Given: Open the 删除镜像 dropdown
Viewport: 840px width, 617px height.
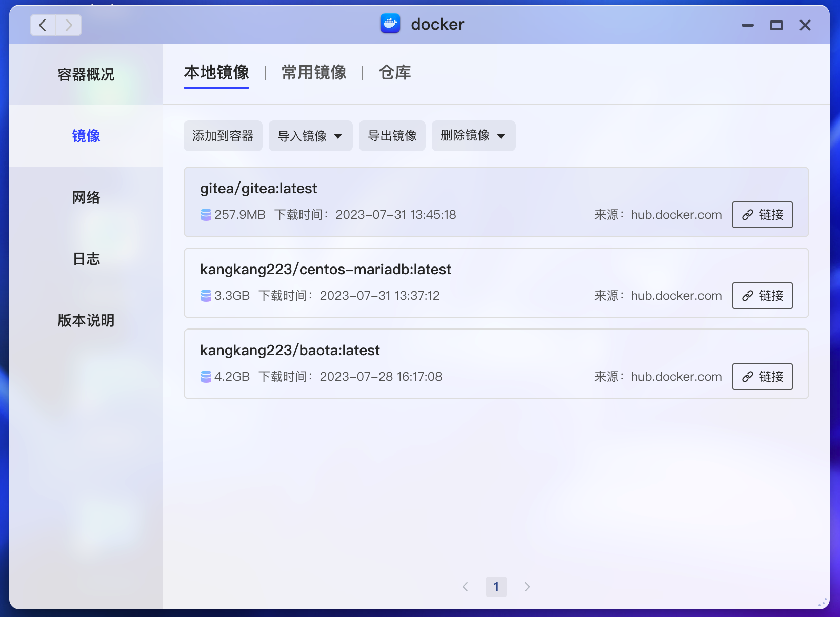Looking at the screenshot, I should pos(474,136).
